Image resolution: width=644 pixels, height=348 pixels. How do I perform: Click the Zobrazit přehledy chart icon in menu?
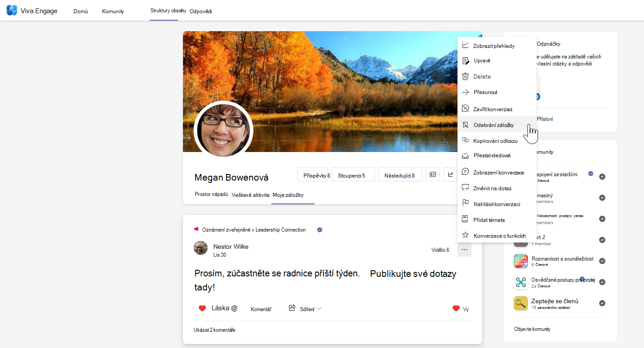point(465,45)
